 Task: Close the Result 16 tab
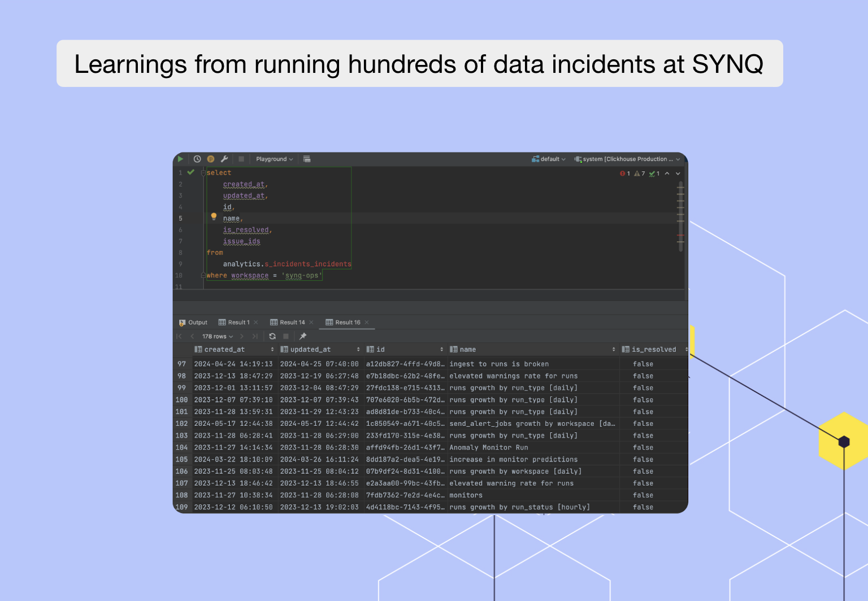(367, 323)
